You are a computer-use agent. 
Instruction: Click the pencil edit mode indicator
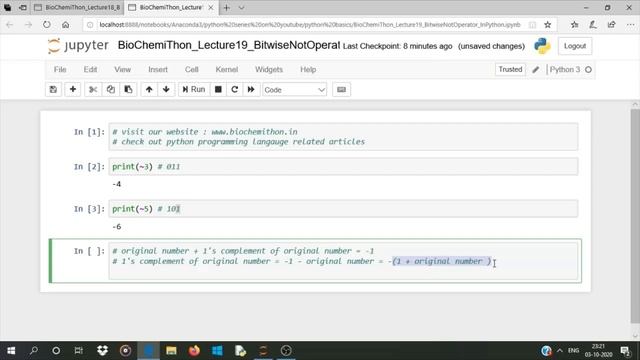pos(536,70)
